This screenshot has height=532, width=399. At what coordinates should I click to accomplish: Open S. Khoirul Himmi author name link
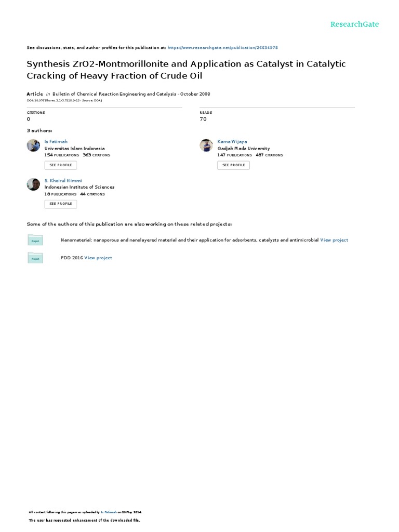click(63, 180)
